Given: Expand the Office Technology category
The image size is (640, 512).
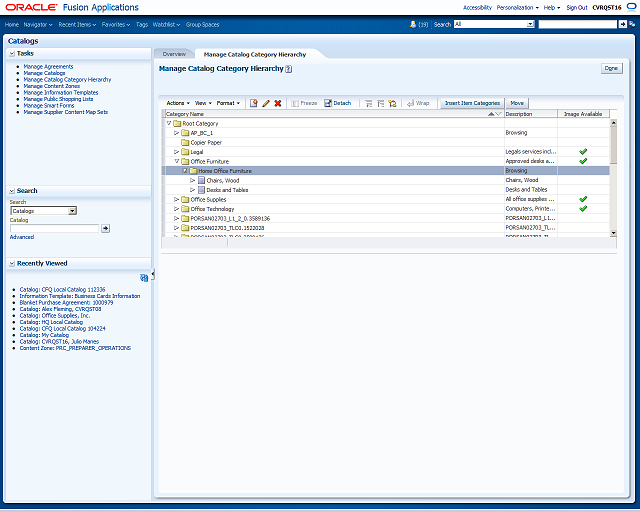Looking at the screenshot, I should [x=176, y=209].
